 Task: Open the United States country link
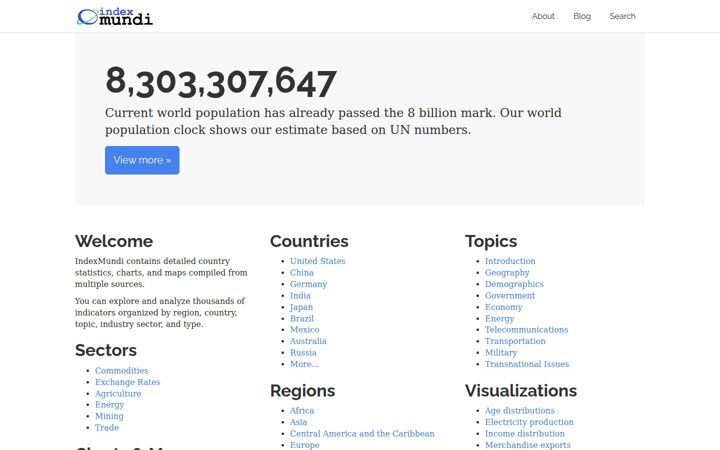click(x=317, y=261)
